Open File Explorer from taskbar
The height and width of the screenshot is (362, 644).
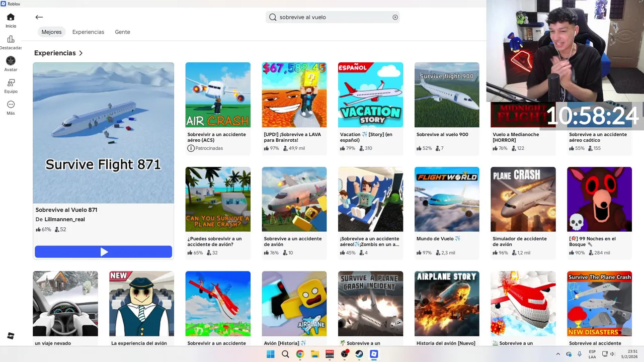tap(315, 354)
